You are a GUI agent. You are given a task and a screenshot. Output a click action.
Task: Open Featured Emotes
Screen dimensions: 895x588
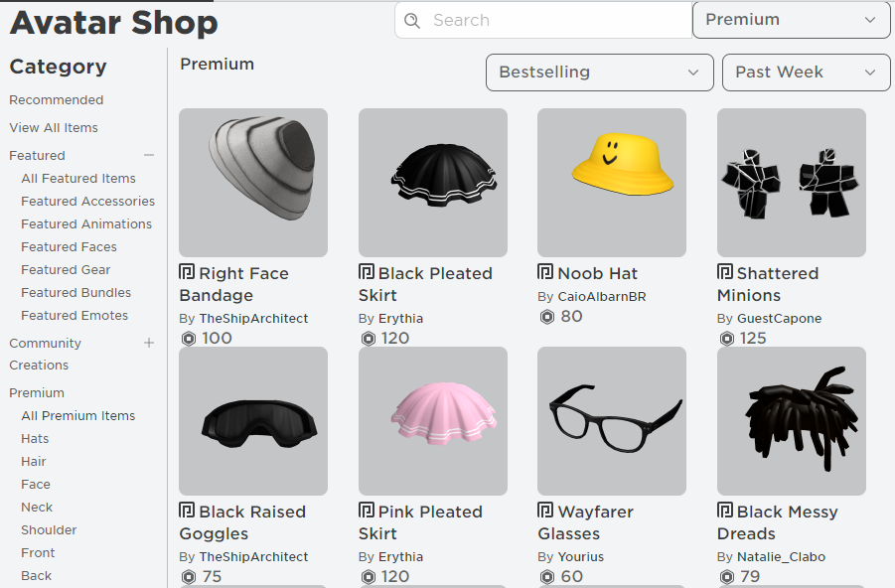(x=75, y=316)
